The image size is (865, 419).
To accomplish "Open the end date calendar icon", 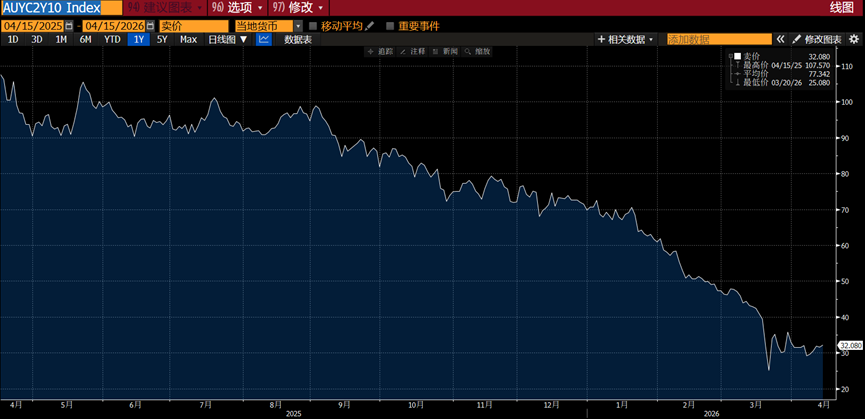I will pyautogui.click(x=150, y=26).
